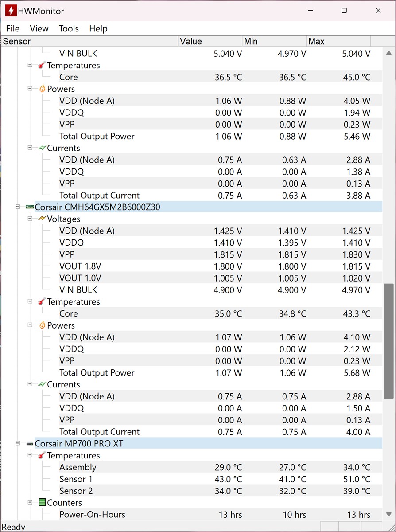Collapse the Corsair CMH64GX5M2B6000Z30 tree node

coord(18,207)
